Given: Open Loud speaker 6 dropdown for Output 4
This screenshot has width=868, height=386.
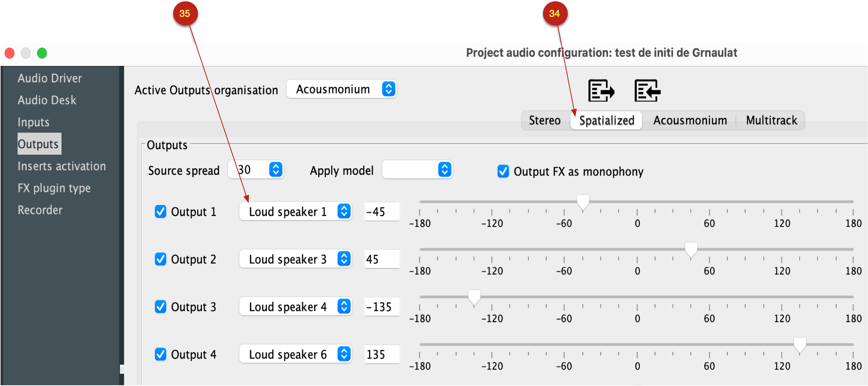Looking at the screenshot, I should pyautogui.click(x=296, y=354).
